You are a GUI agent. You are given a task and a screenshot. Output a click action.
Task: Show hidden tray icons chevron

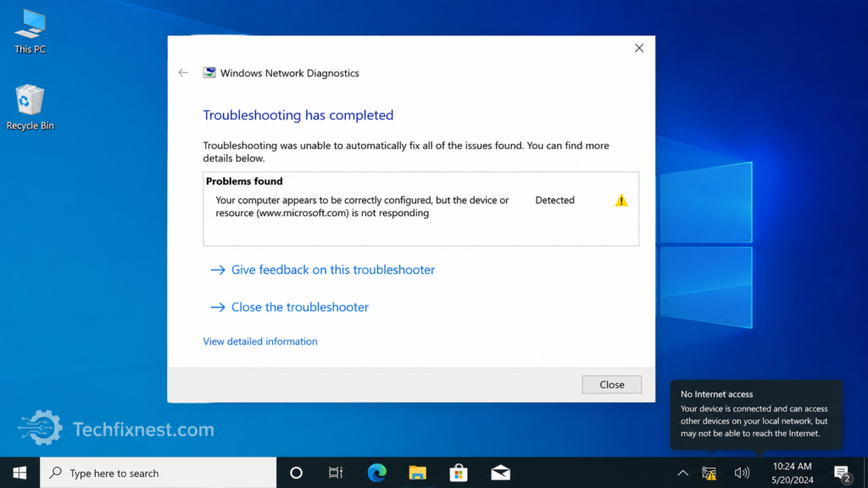click(x=683, y=473)
